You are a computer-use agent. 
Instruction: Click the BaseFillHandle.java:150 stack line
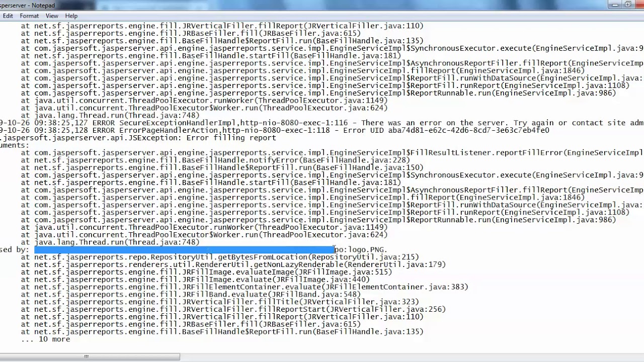222,167
